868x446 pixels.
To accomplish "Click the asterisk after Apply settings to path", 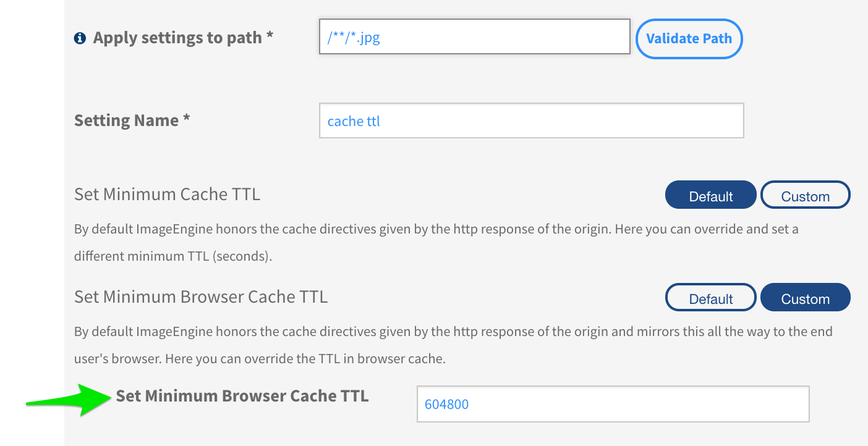I will 270,36.
